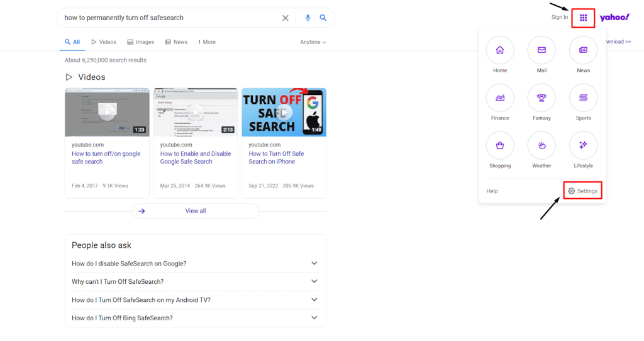Submit search with magnifier icon
The height and width of the screenshot is (341, 644).
[x=323, y=18]
